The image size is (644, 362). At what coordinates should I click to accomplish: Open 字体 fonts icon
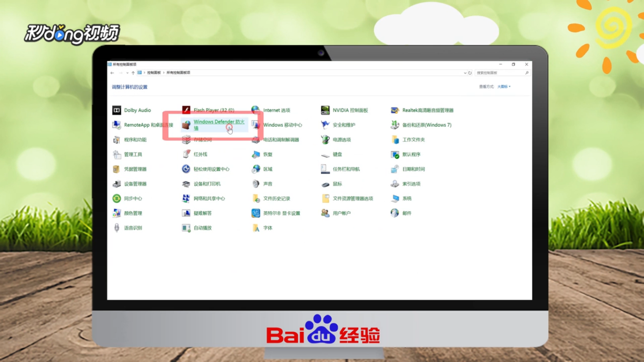[x=256, y=228]
